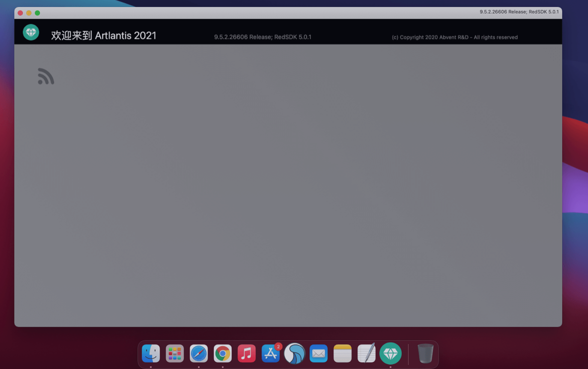Open Safari browser in the Dock
588x369 pixels.
pos(198,353)
